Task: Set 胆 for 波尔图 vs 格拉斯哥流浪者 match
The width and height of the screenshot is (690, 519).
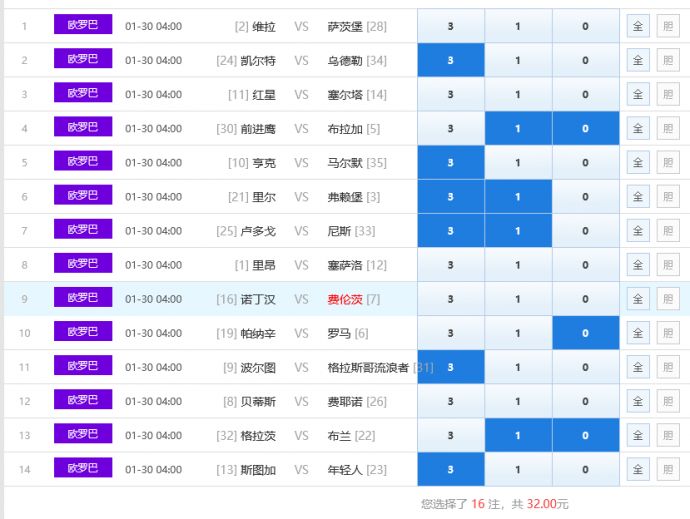Action: pyautogui.click(x=668, y=368)
